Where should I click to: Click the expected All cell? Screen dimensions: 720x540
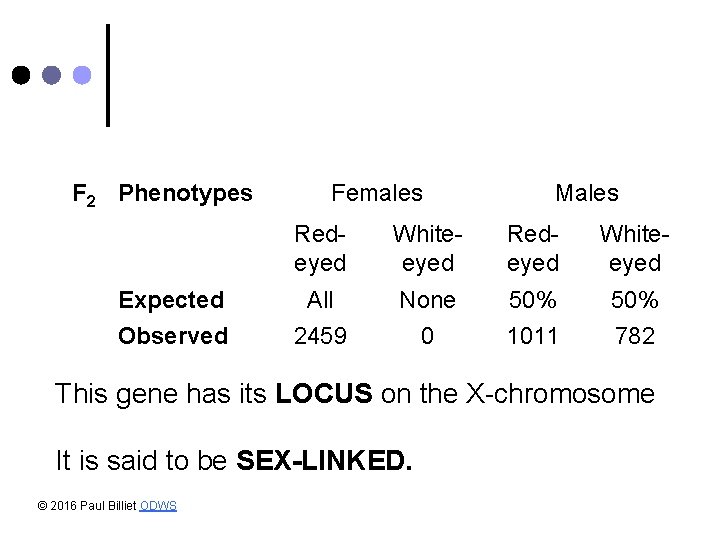[320, 300]
